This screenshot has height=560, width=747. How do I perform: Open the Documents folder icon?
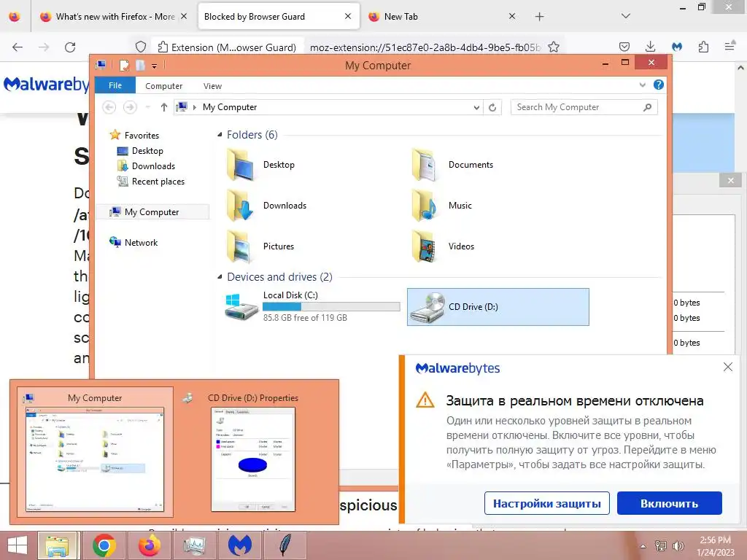[x=424, y=165]
